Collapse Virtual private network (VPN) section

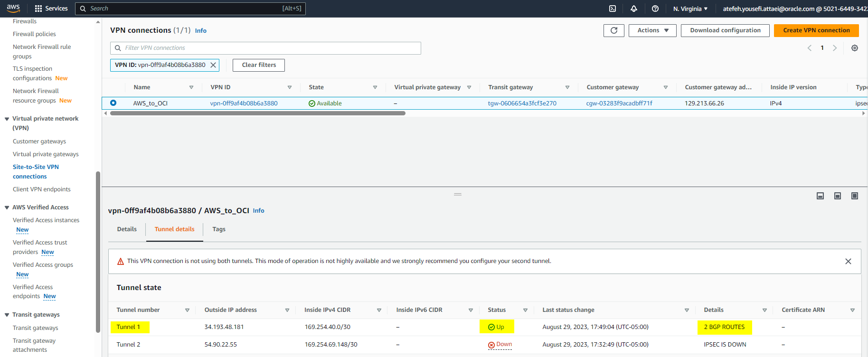[7, 119]
